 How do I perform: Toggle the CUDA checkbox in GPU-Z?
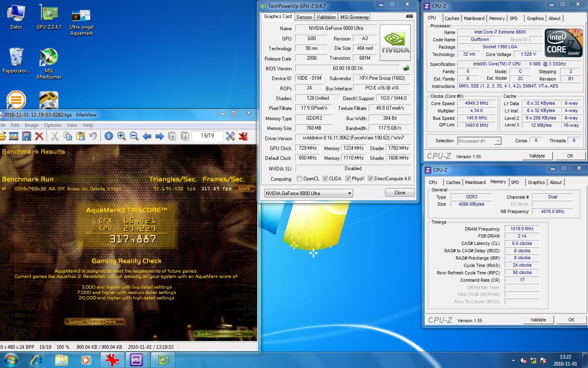[x=325, y=179]
